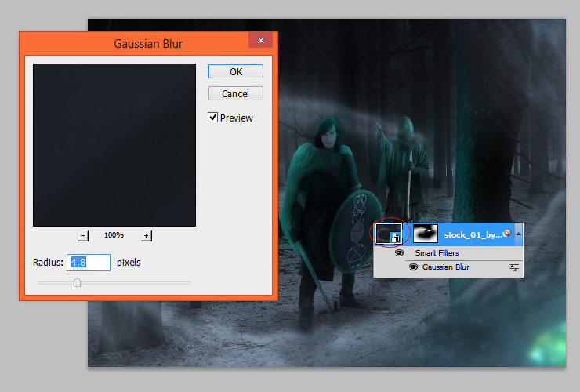
Task: Click the smart filter indicator icon on layer
Action: pos(508,233)
